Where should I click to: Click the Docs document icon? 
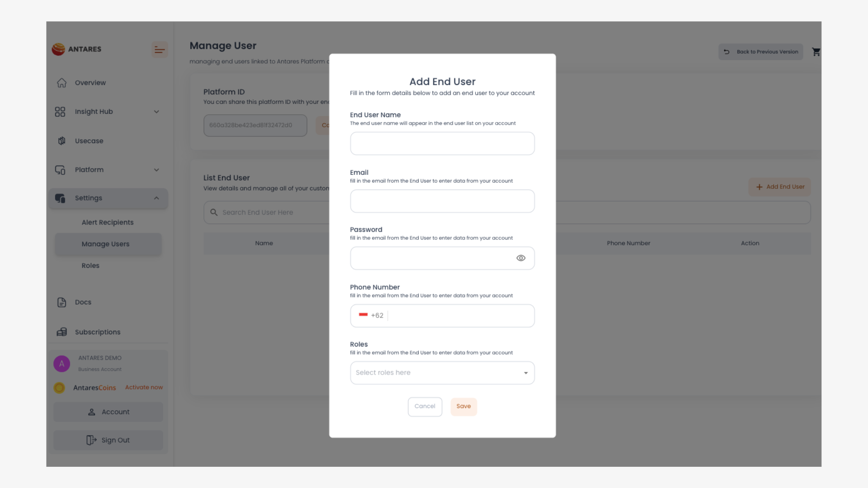click(x=62, y=302)
